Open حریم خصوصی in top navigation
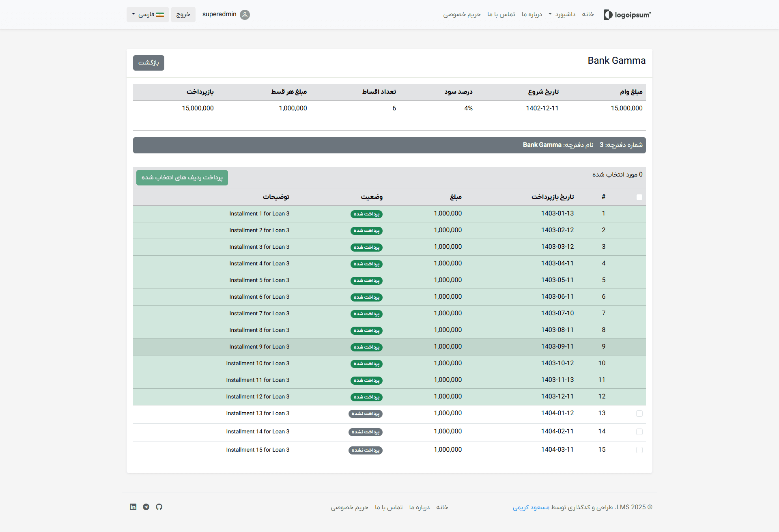Viewport: 779px width, 532px height. coord(462,15)
